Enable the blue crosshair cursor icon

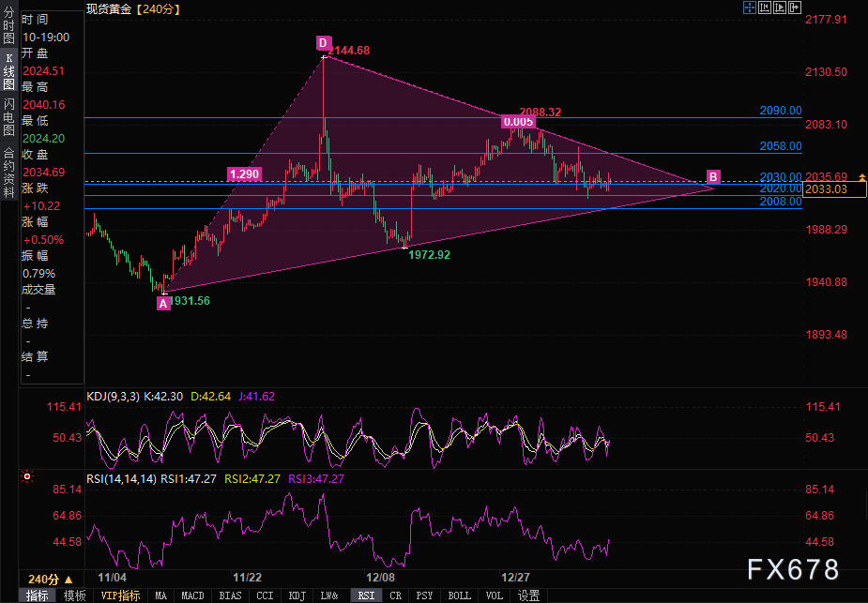[750, 8]
